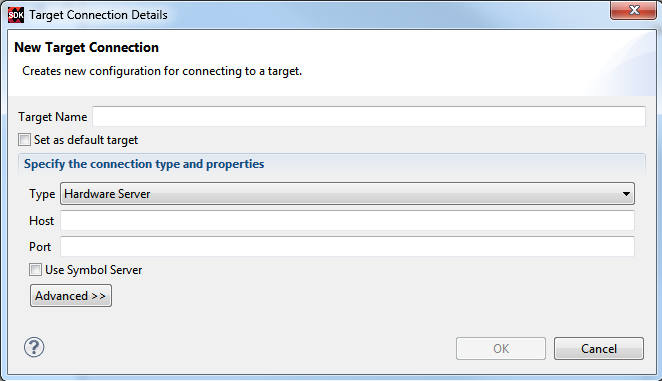The height and width of the screenshot is (381, 662).
Task: Close the Target Connection Details dialog
Action: point(633,10)
